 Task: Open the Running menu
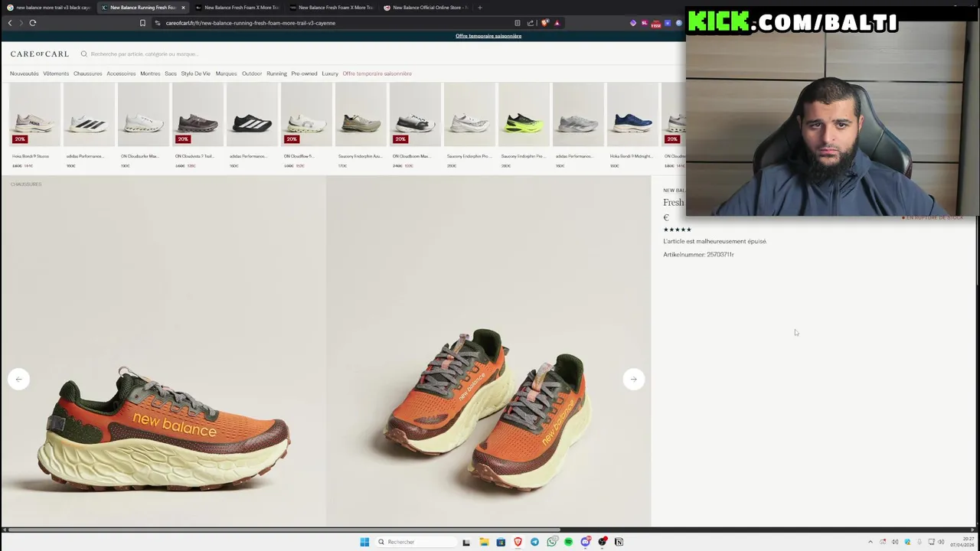(276, 73)
